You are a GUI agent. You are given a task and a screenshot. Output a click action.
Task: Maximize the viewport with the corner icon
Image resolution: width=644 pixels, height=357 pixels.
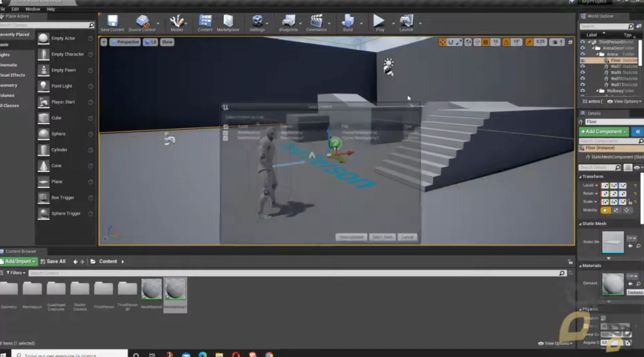(x=570, y=42)
